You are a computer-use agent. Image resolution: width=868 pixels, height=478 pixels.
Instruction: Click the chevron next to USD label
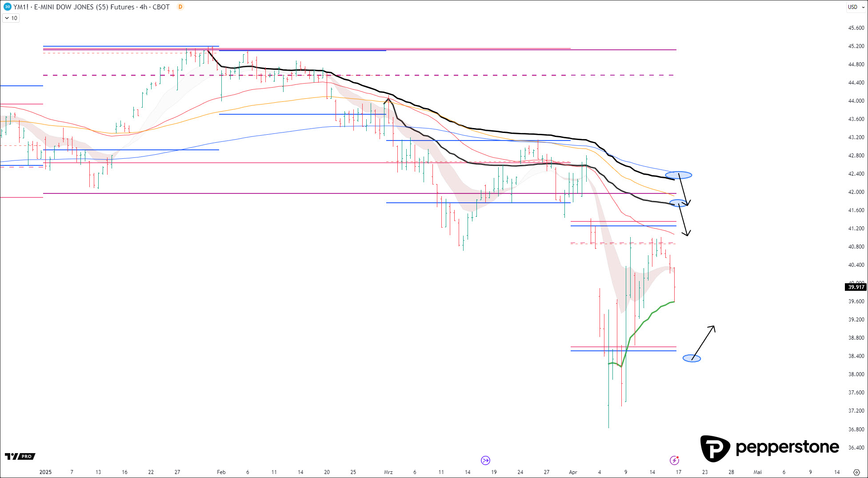tap(860, 7)
